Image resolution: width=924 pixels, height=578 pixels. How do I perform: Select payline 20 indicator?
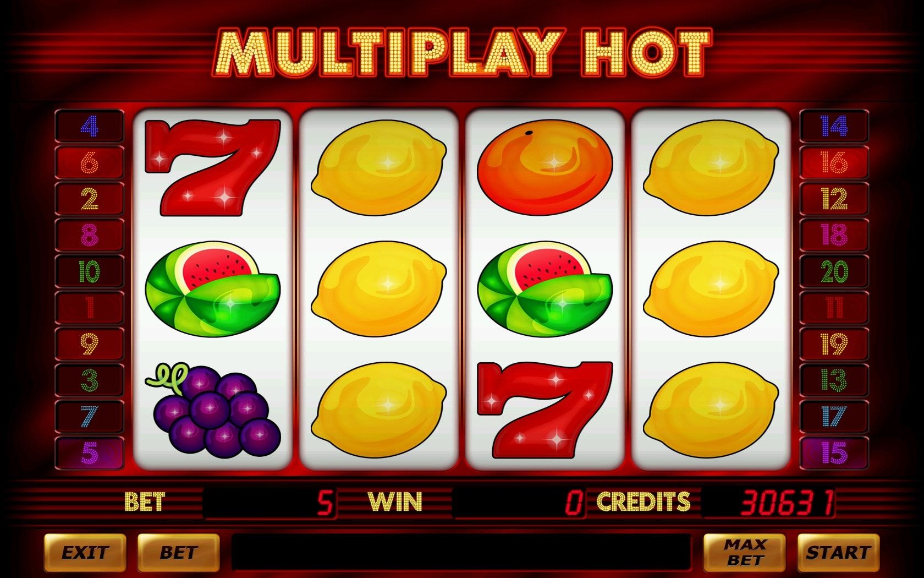click(834, 271)
